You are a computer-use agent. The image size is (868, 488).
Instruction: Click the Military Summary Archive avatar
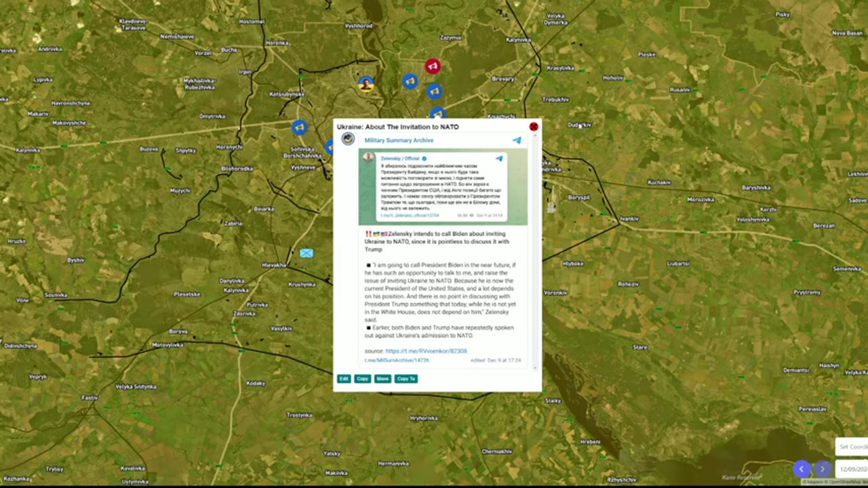349,139
